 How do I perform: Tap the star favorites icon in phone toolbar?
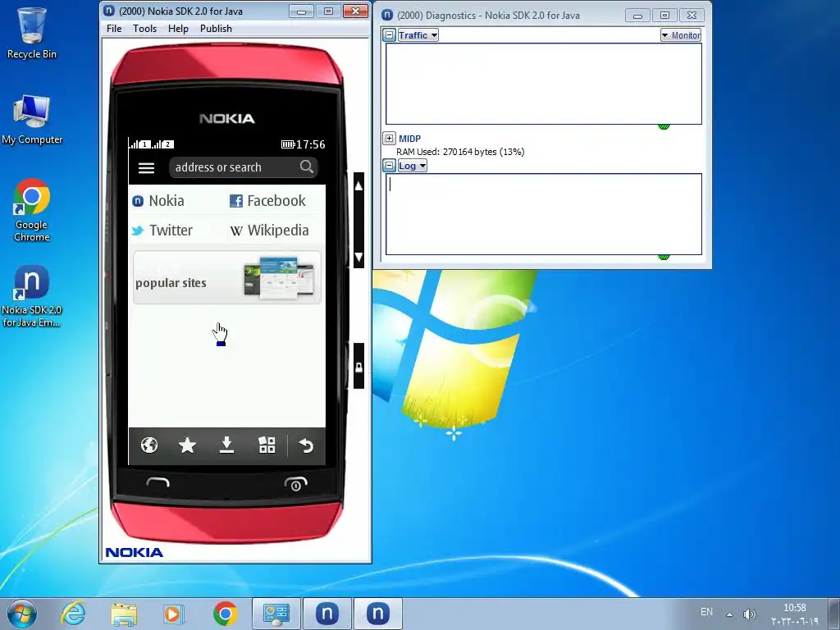[x=187, y=445]
